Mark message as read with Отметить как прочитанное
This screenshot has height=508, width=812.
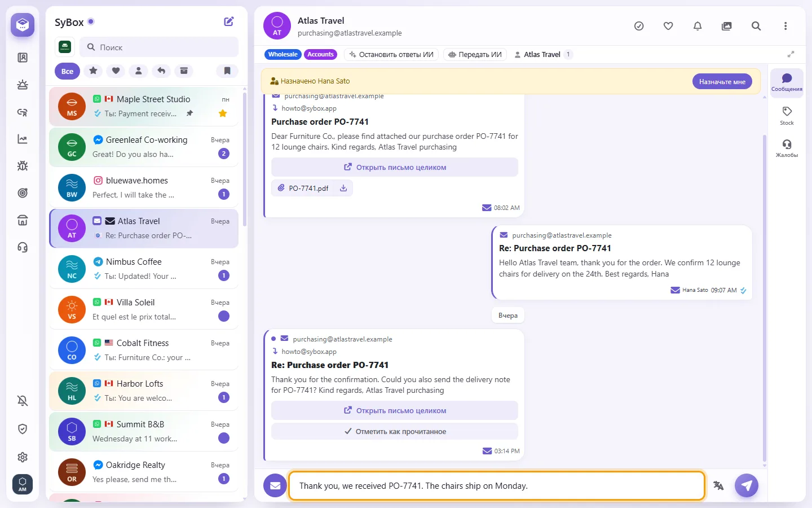(x=395, y=431)
